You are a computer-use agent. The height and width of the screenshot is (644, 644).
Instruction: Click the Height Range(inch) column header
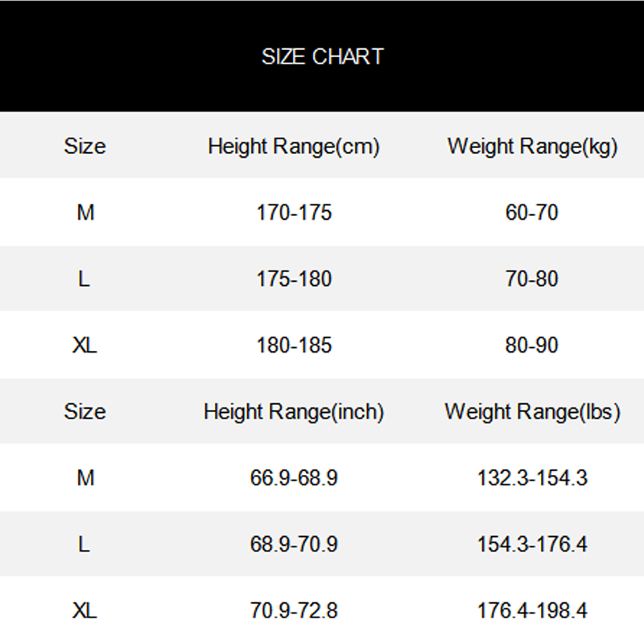click(x=294, y=412)
